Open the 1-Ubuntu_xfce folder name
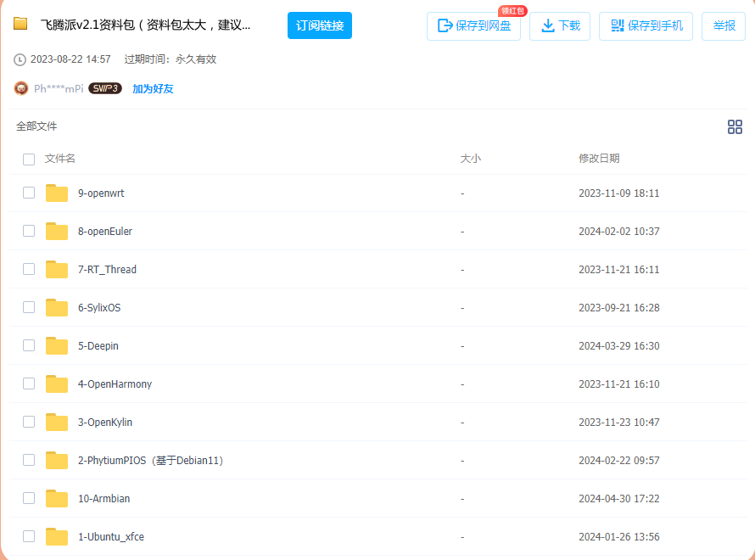Screen dimensions: 755x560 click(x=111, y=537)
